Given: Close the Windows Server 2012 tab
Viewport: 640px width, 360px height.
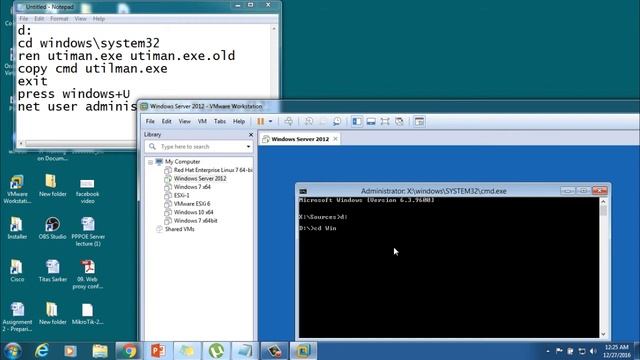Looking at the screenshot, I should (335, 139).
